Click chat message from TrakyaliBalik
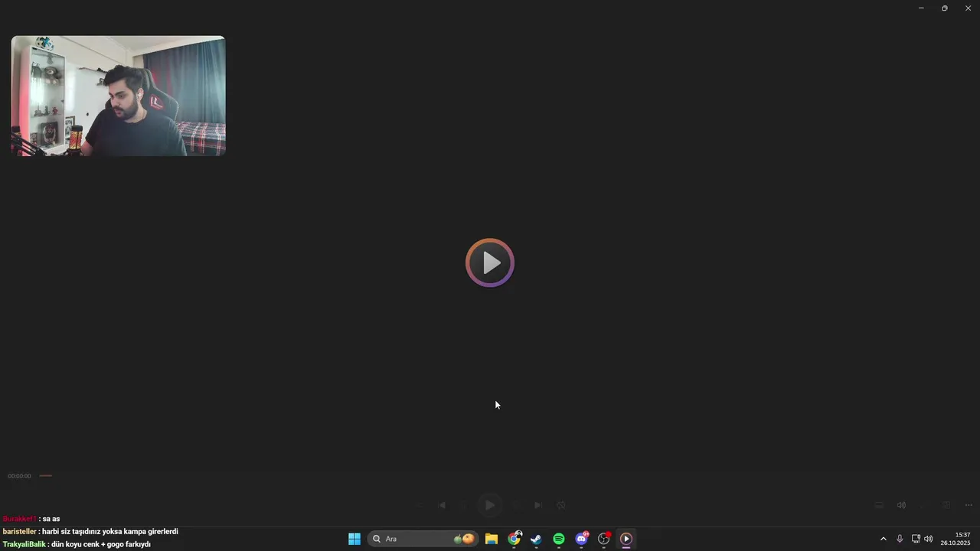The image size is (980, 551). click(77, 544)
